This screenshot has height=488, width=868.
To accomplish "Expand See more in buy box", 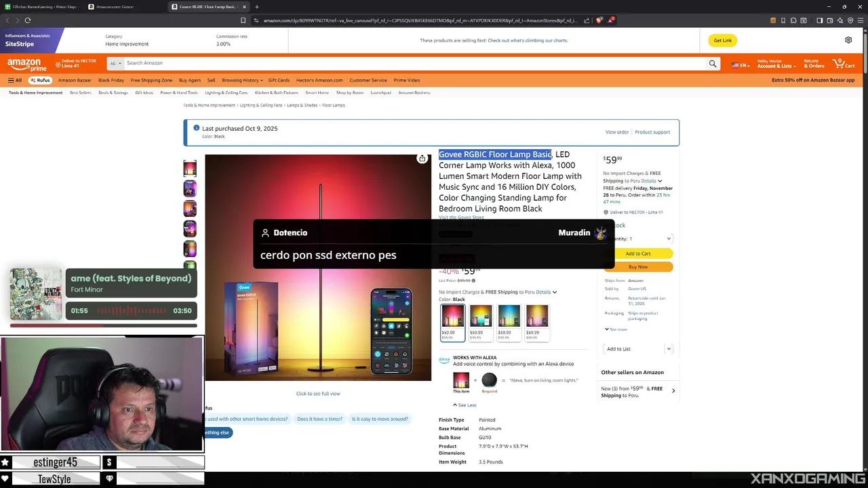I will tap(616, 329).
